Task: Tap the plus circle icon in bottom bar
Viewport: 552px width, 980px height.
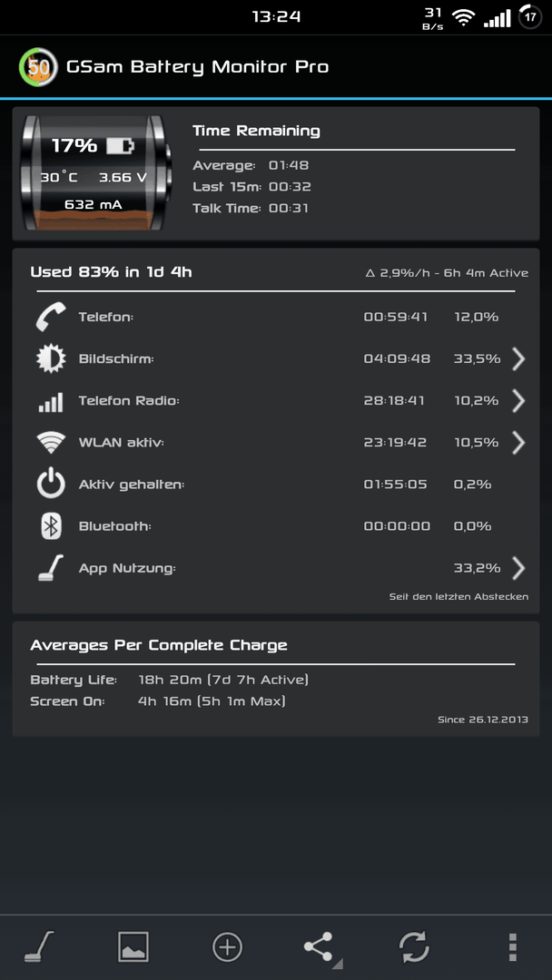Action: [x=227, y=946]
